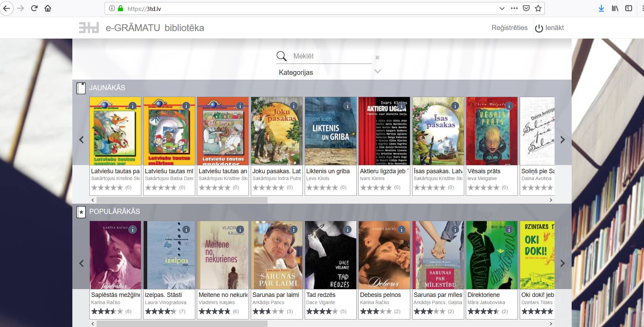Image resolution: width=644 pixels, height=327 pixels.
Task: Show next books in Populārākās carousel
Action: click(563, 263)
